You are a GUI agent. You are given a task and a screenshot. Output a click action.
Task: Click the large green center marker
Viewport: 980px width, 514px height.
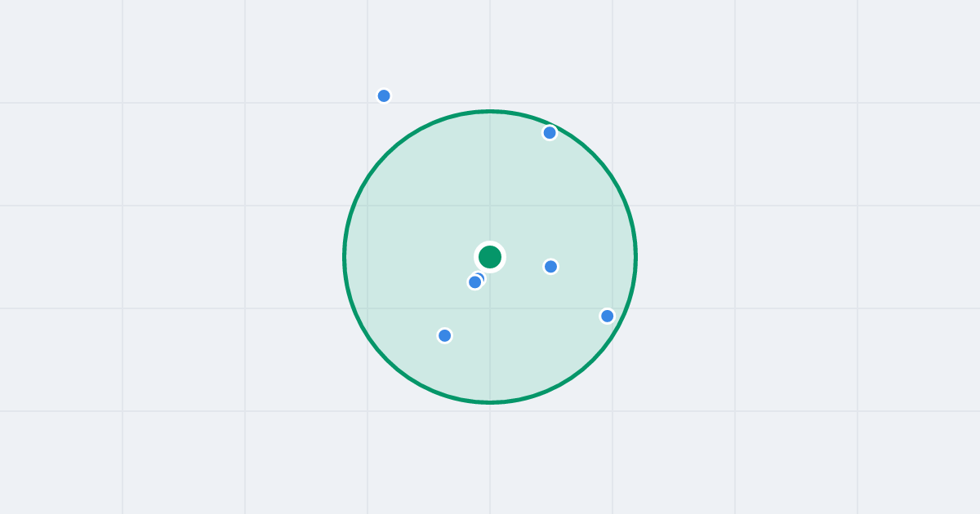[490, 257]
